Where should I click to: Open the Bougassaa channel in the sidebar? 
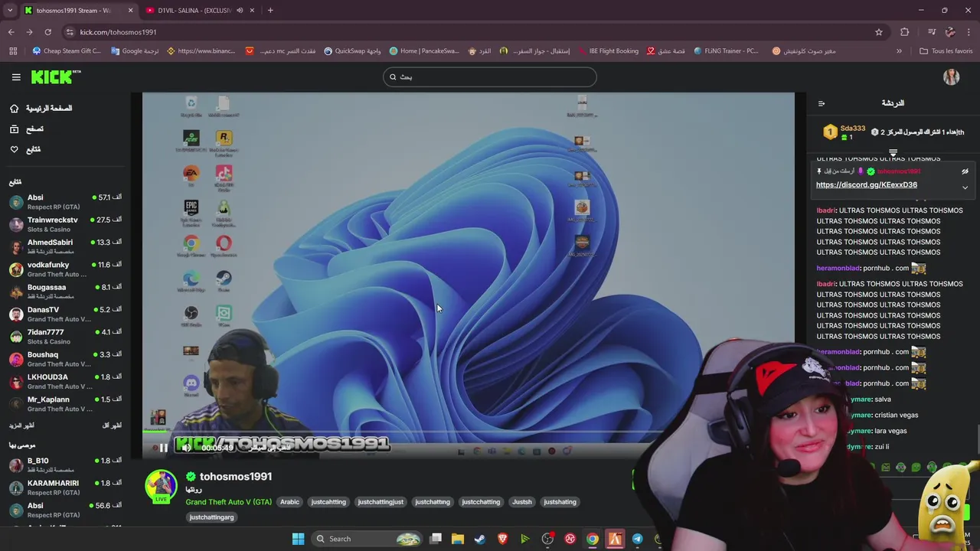[65, 292]
